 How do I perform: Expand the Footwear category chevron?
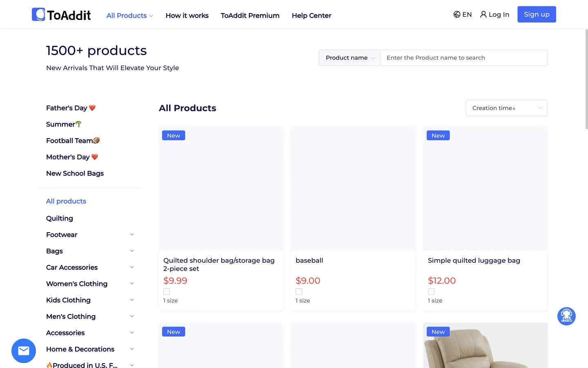132,234
